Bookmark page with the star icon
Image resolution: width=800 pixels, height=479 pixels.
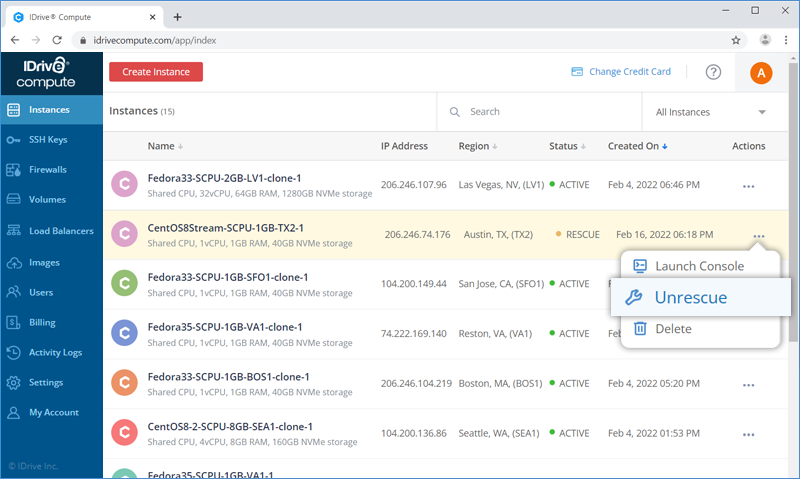(736, 40)
